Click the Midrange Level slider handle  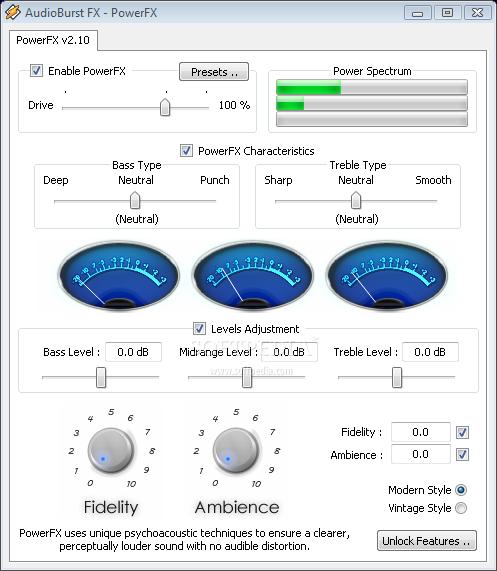[247, 377]
